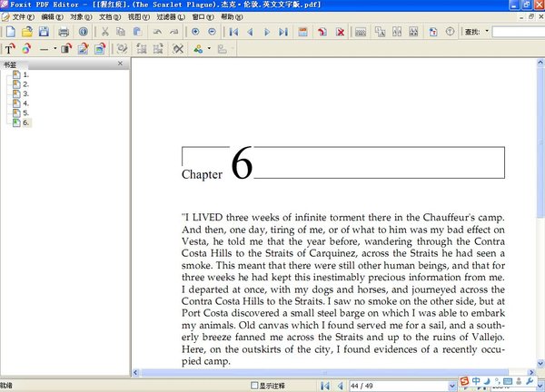Open the 过滤器 menu
This screenshot has height=392, width=545.
(x=171, y=16)
